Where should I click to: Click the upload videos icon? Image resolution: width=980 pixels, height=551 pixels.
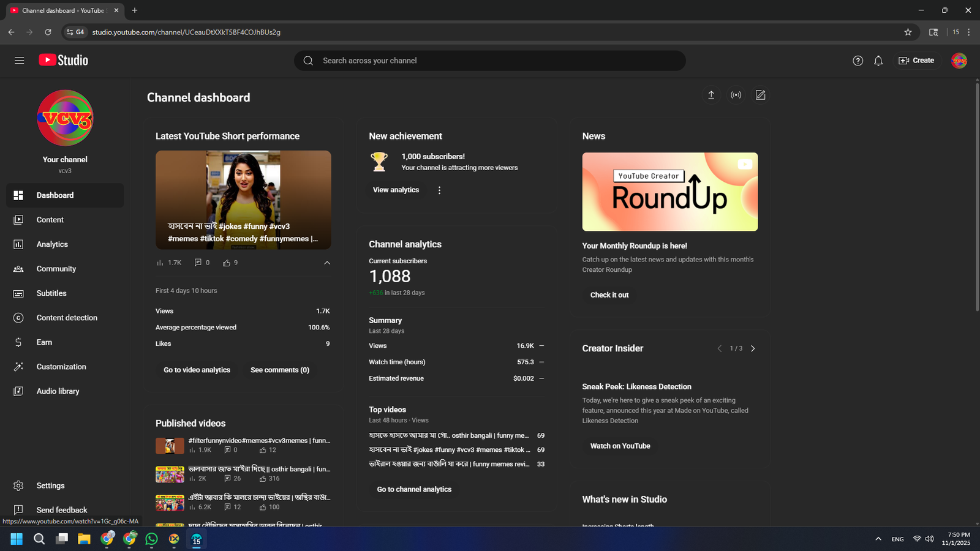click(x=711, y=95)
